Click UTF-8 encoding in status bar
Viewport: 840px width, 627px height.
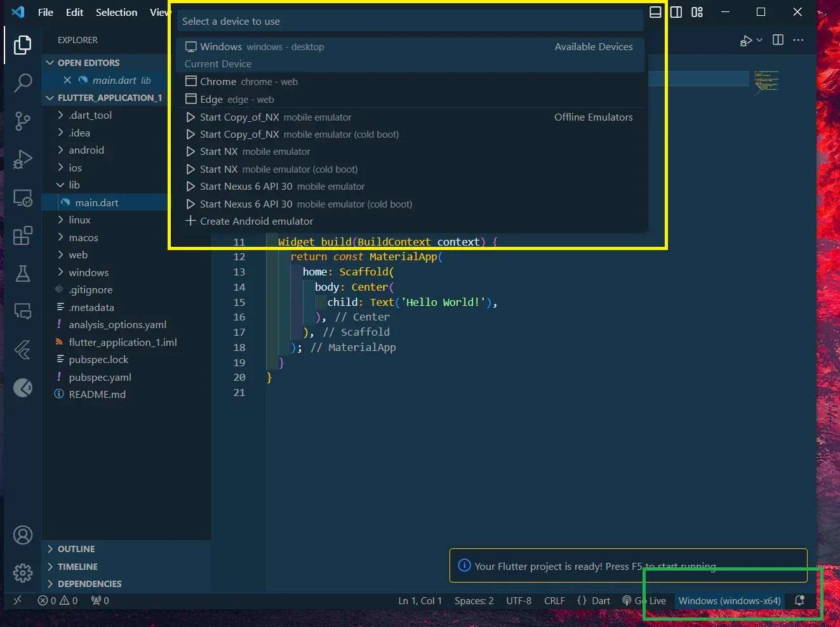click(519, 600)
